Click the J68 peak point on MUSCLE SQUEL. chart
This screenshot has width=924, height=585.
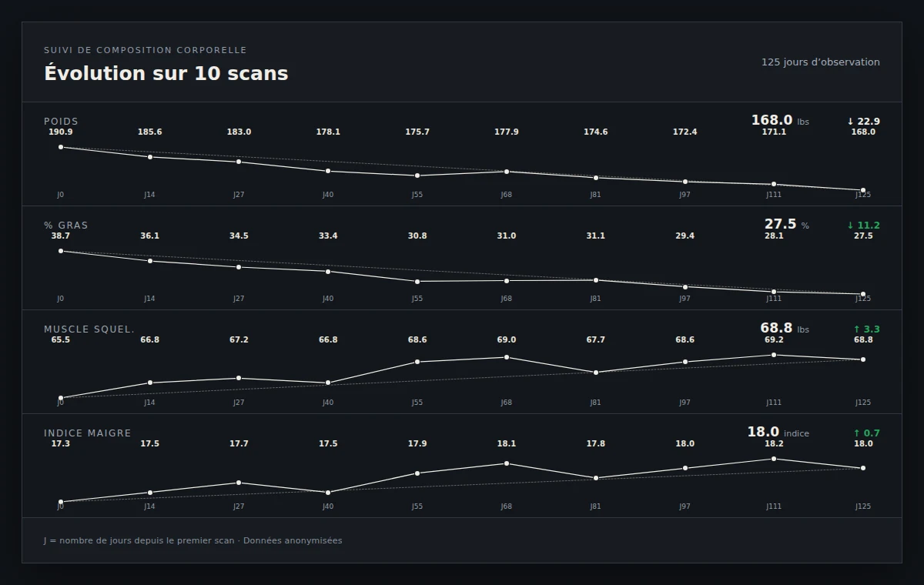[506, 357]
